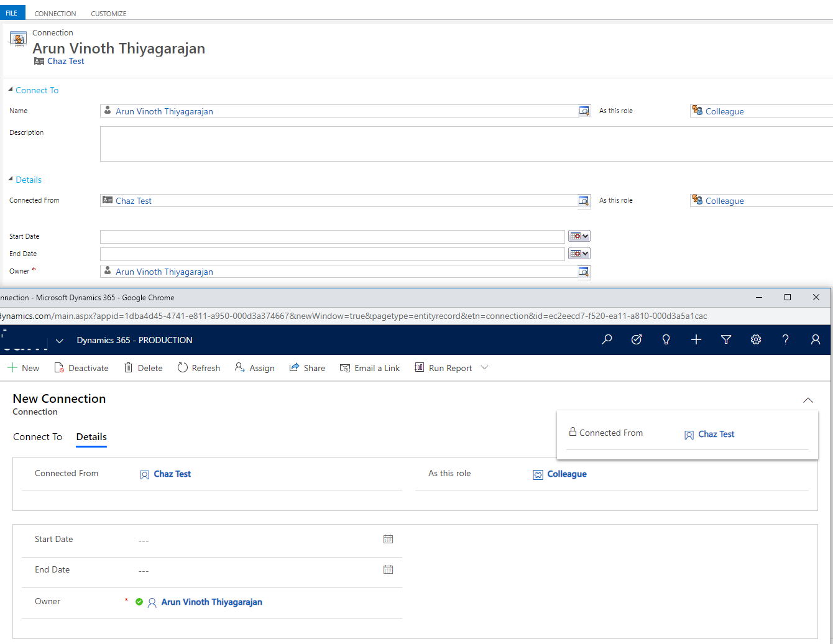The width and height of the screenshot is (833, 644).
Task: Click the plus quick create icon
Action: coord(696,339)
